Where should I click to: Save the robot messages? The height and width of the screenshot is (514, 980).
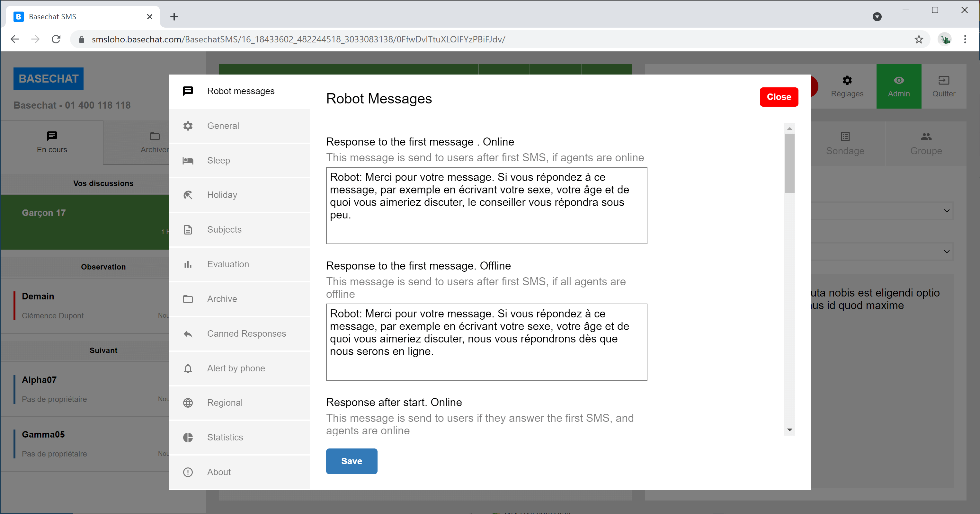pos(352,461)
